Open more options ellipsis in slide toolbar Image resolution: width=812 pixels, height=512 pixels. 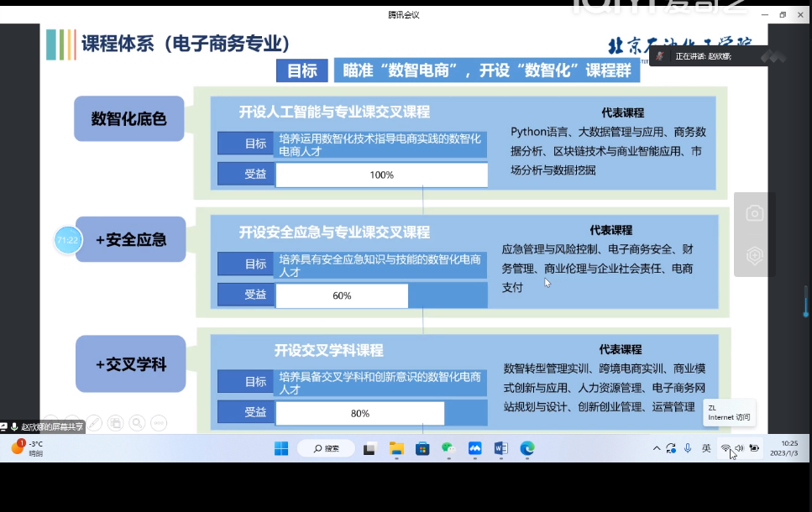click(159, 422)
